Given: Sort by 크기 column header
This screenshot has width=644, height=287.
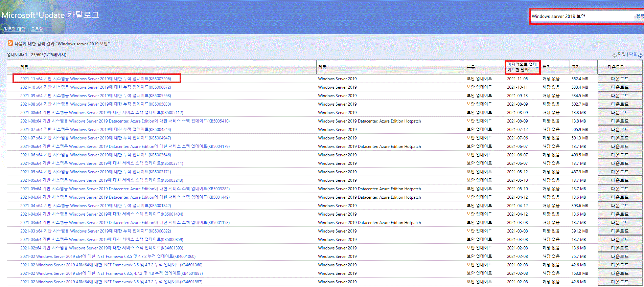Looking at the screenshot, I should tap(575, 67).
